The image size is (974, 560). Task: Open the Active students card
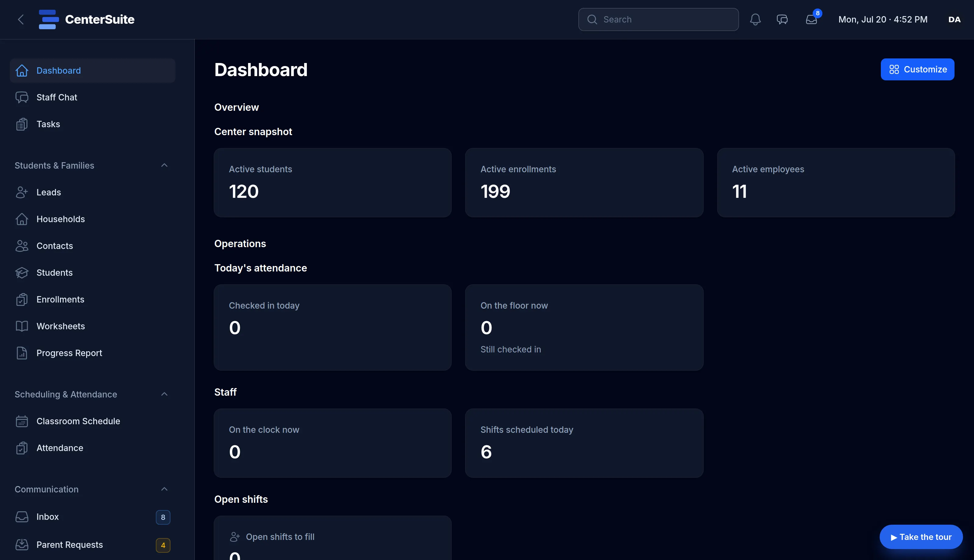coord(333,183)
